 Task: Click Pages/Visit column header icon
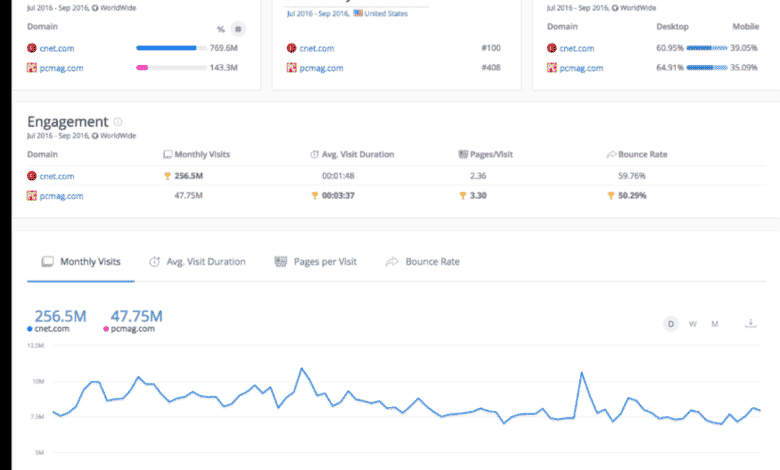[x=463, y=155]
